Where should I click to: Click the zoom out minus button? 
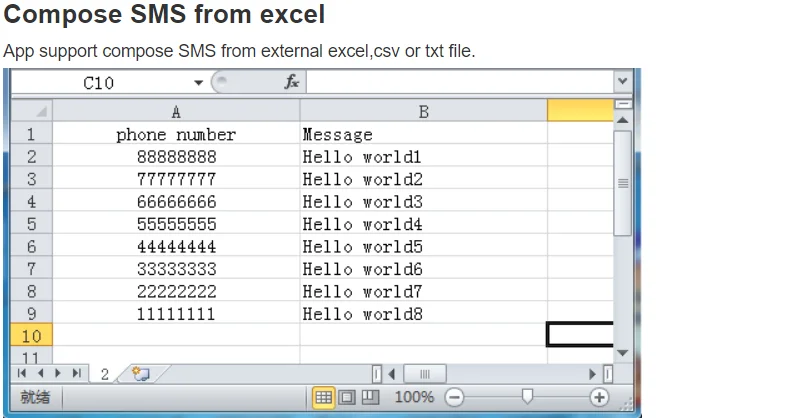pyautogui.click(x=454, y=397)
